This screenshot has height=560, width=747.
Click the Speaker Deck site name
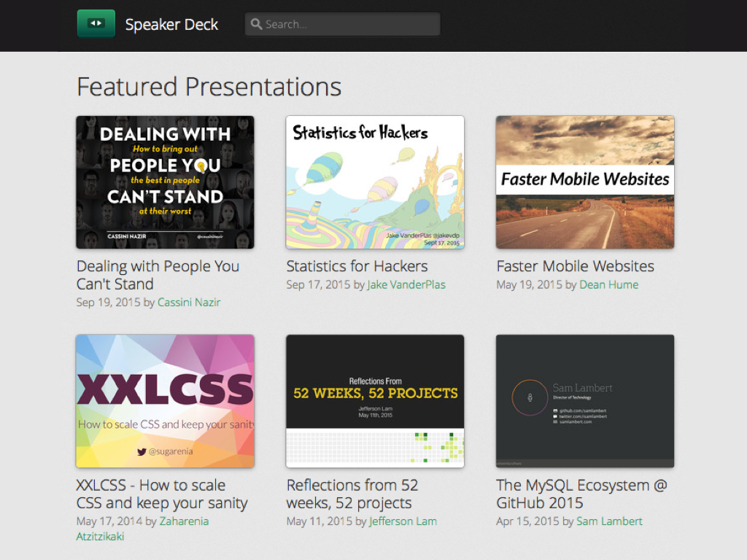tap(171, 24)
